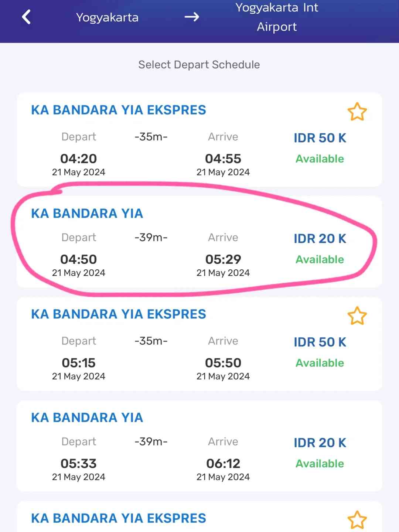Toggle star on bottom partially visible Ekspres card
This screenshot has height=532, width=399.
click(357, 520)
